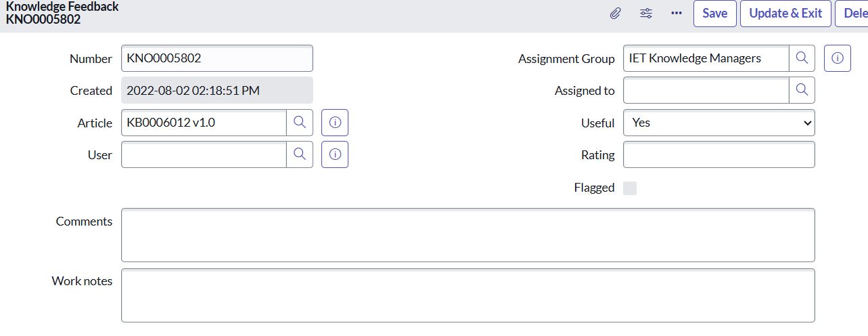Click the Article field containing KB0006012
868x336 pixels.
point(204,123)
